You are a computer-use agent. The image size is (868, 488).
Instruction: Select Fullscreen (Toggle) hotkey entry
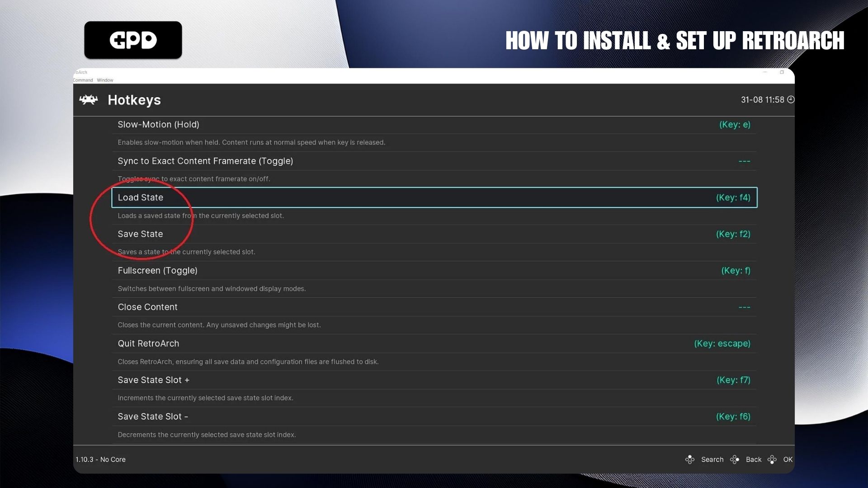click(157, 271)
